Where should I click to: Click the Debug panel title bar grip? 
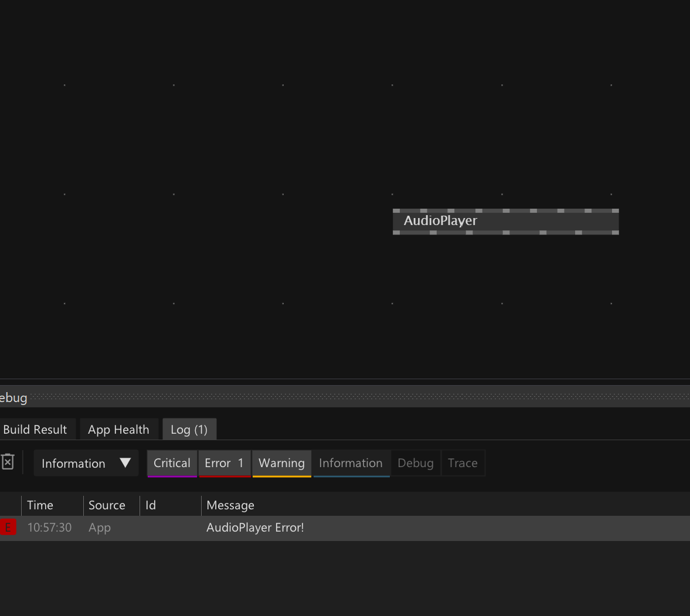click(x=352, y=397)
